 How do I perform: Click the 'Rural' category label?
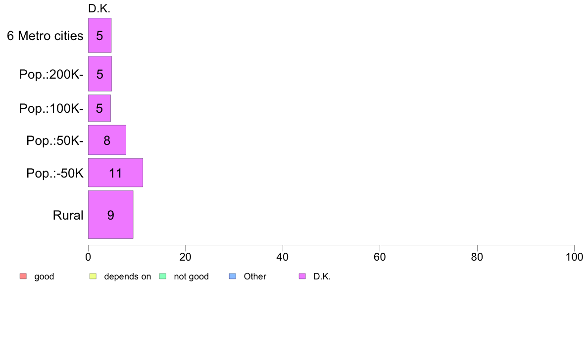point(68,215)
